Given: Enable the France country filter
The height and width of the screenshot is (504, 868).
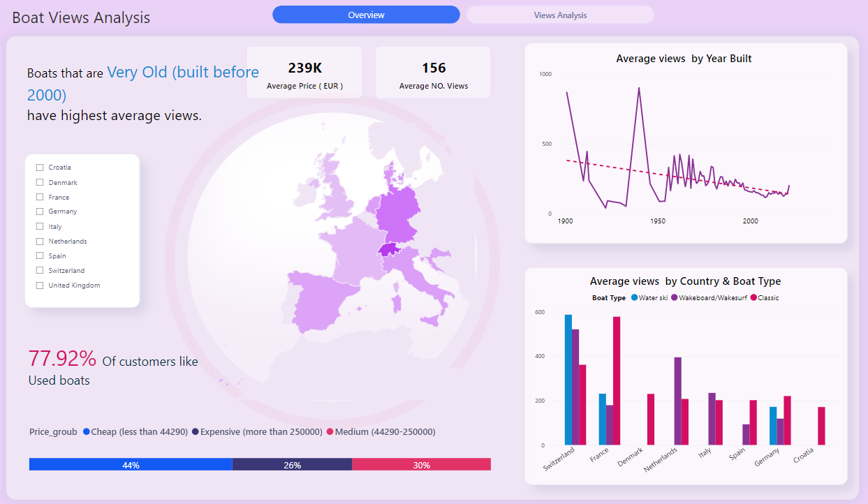Looking at the screenshot, I should click(x=39, y=197).
